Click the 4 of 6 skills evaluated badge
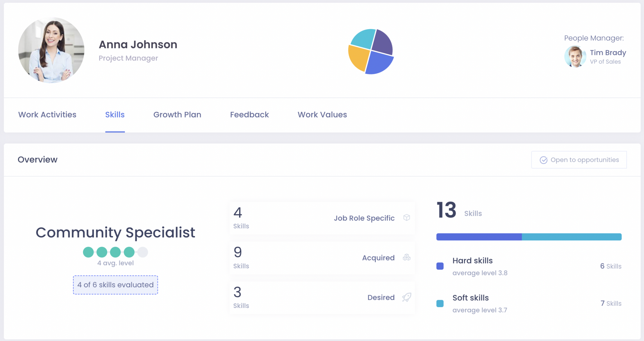Screen dimensions: 644x341 115,285
